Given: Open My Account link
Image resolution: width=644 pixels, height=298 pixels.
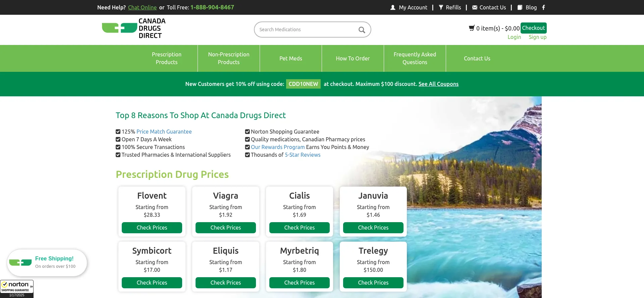Looking at the screenshot, I should (413, 7).
